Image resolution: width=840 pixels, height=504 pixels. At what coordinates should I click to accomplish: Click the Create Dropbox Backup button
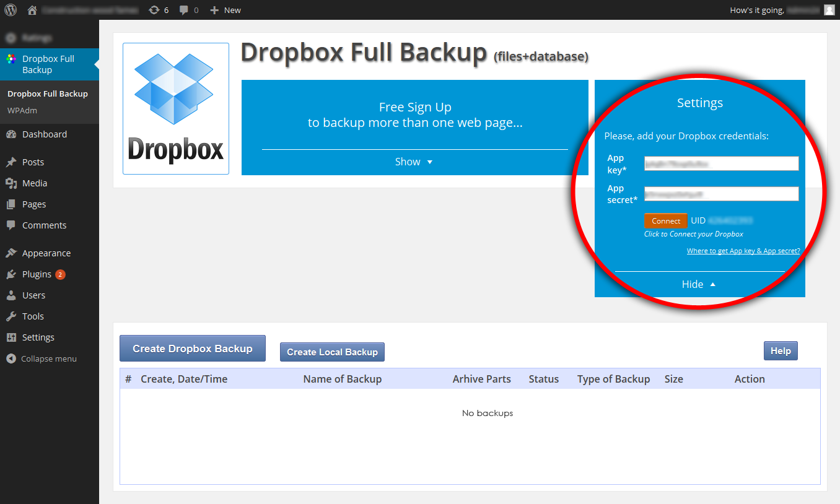click(x=193, y=349)
